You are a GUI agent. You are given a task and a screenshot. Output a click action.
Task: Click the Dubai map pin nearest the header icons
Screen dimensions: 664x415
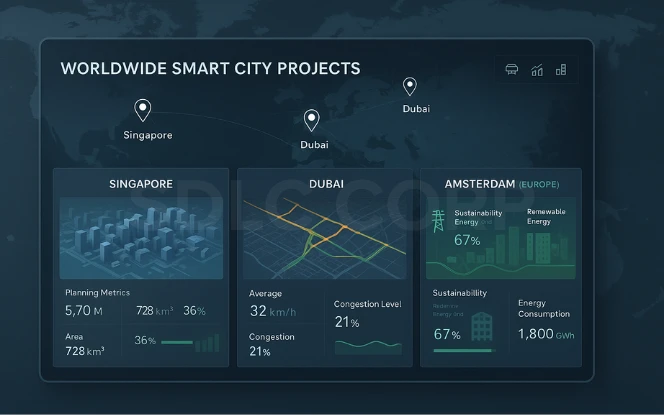pyautogui.click(x=409, y=86)
